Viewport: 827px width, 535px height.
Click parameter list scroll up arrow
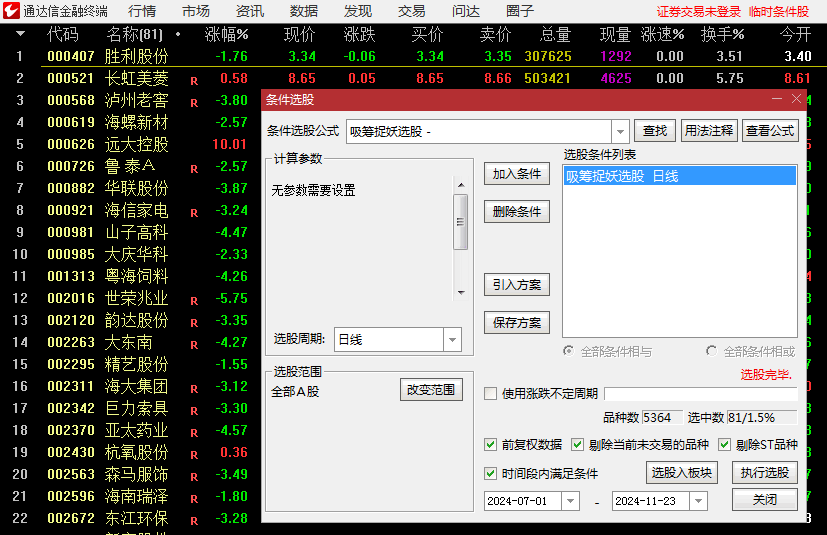pyautogui.click(x=461, y=185)
